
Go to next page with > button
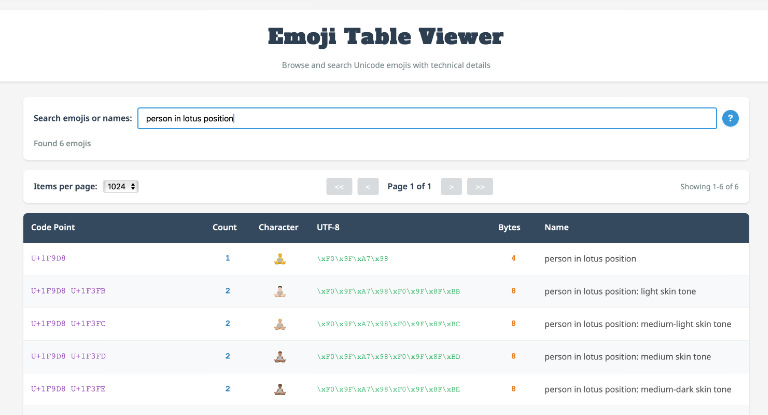pyautogui.click(x=451, y=186)
